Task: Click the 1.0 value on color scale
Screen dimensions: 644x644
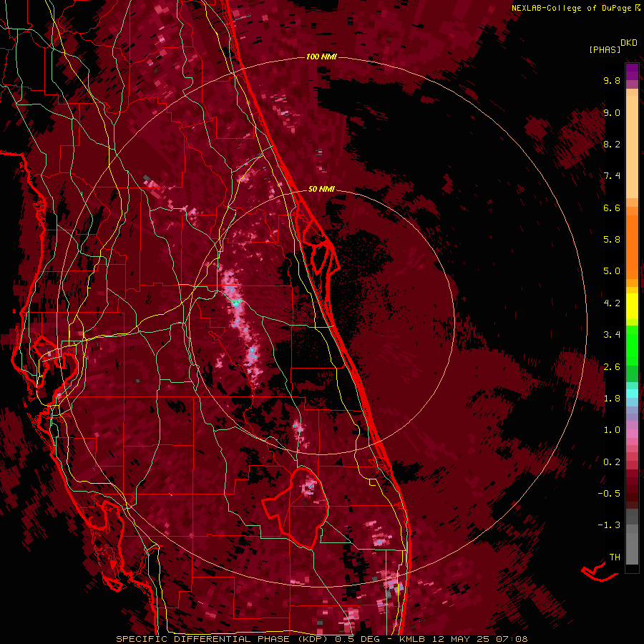Action: click(x=612, y=430)
